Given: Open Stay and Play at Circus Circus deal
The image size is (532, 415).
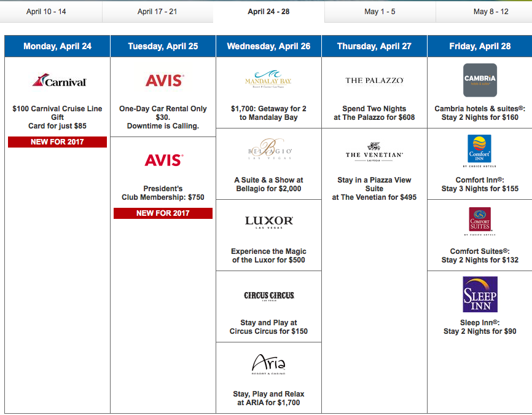Looking at the screenshot, I should tap(268, 327).
